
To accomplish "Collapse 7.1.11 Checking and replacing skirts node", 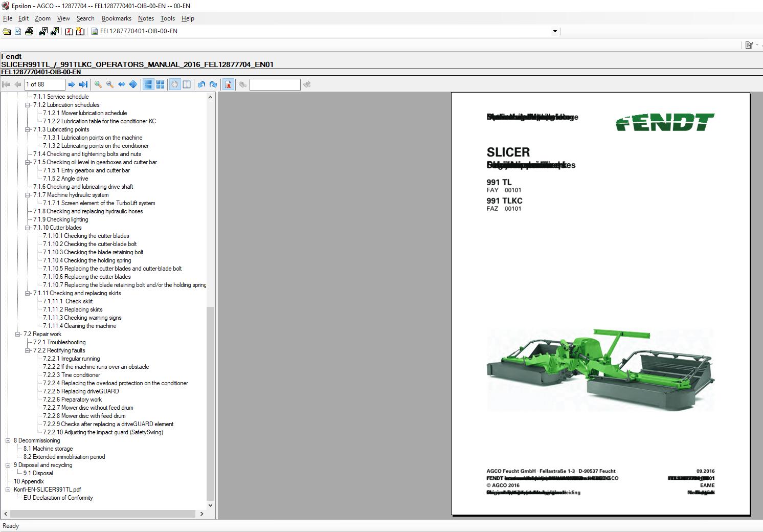I will coord(28,293).
